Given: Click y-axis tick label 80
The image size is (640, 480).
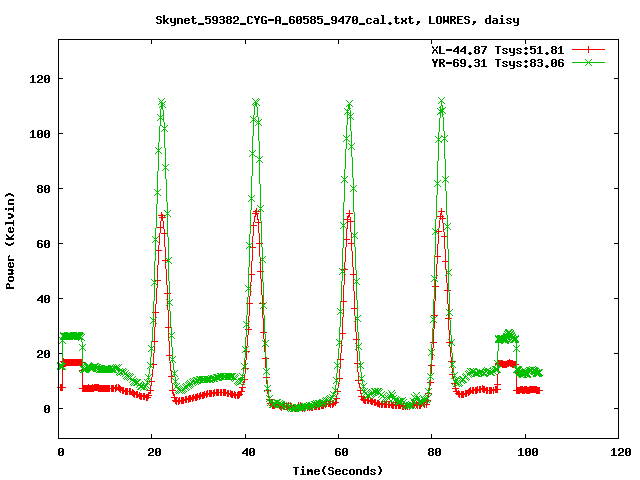Looking at the screenshot, I should [44, 189].
